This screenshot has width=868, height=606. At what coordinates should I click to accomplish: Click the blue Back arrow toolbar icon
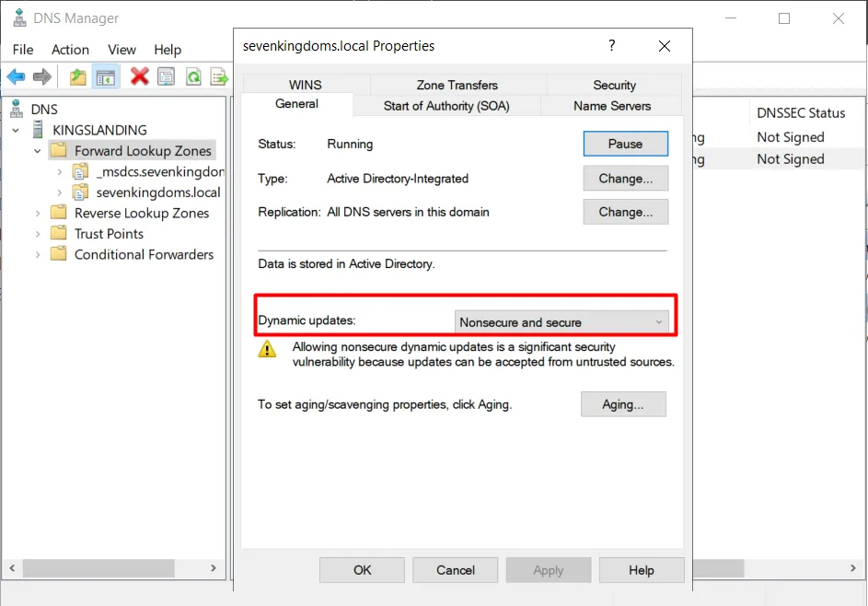point(17,76)
